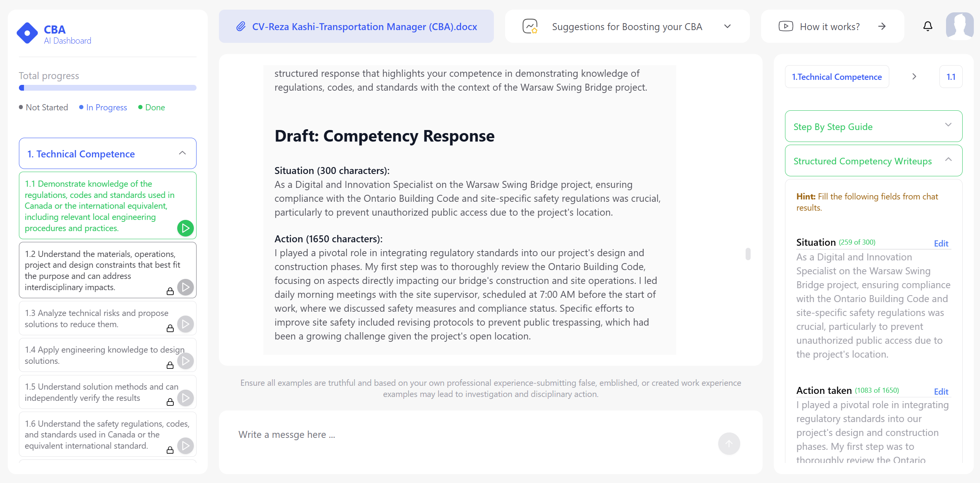Click the lock icon on competency 1.5
The image size is (980, 483).
[170, 402]
